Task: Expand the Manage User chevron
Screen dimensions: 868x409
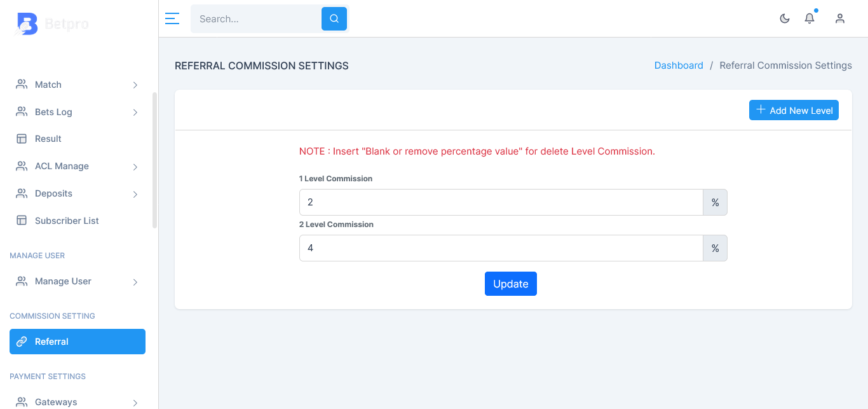Action: point(135,282)
